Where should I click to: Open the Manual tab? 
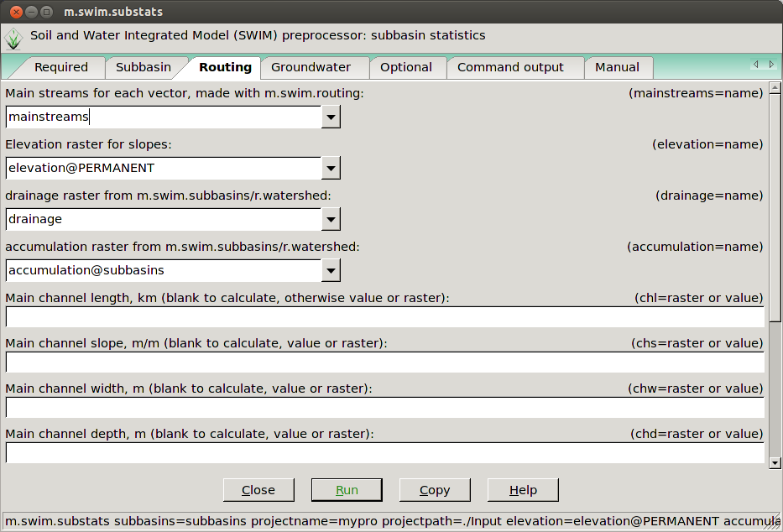(x=617, y=67)
